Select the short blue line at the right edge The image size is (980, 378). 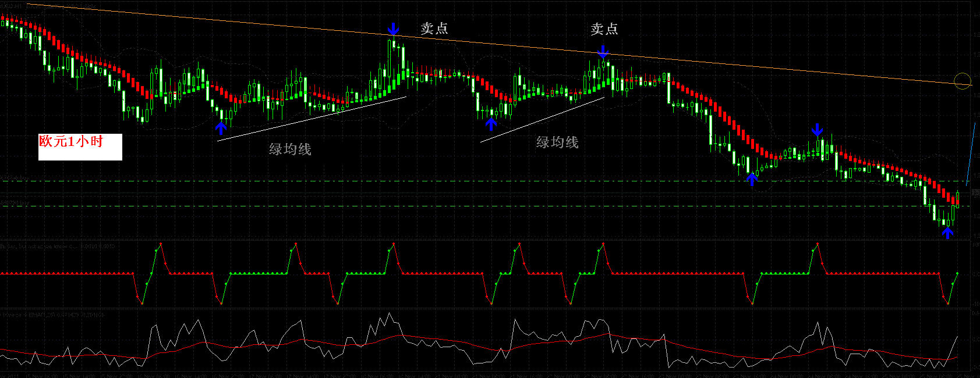pos(971,154)
